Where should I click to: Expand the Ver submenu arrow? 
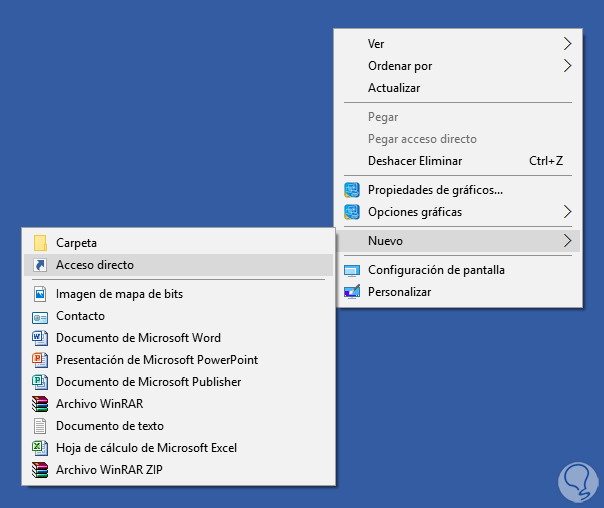pos(567,44)
